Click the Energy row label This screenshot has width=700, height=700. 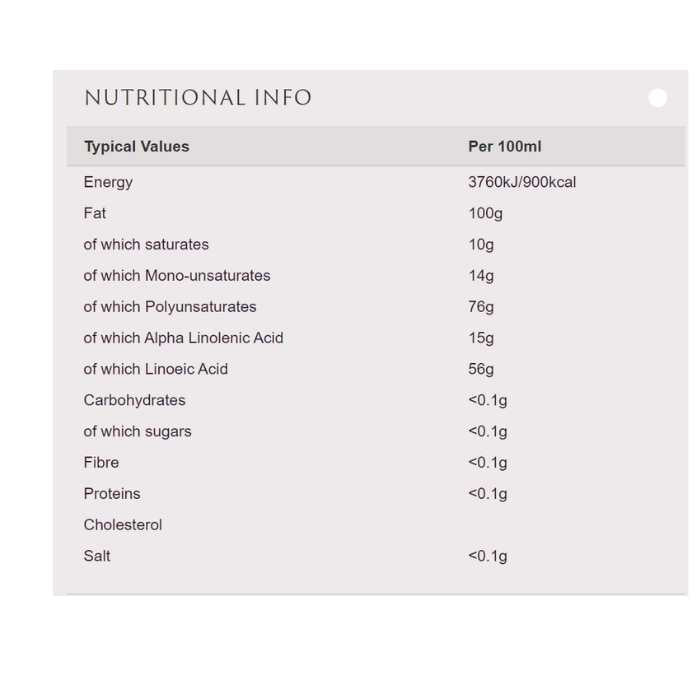[x=108, y=182]
